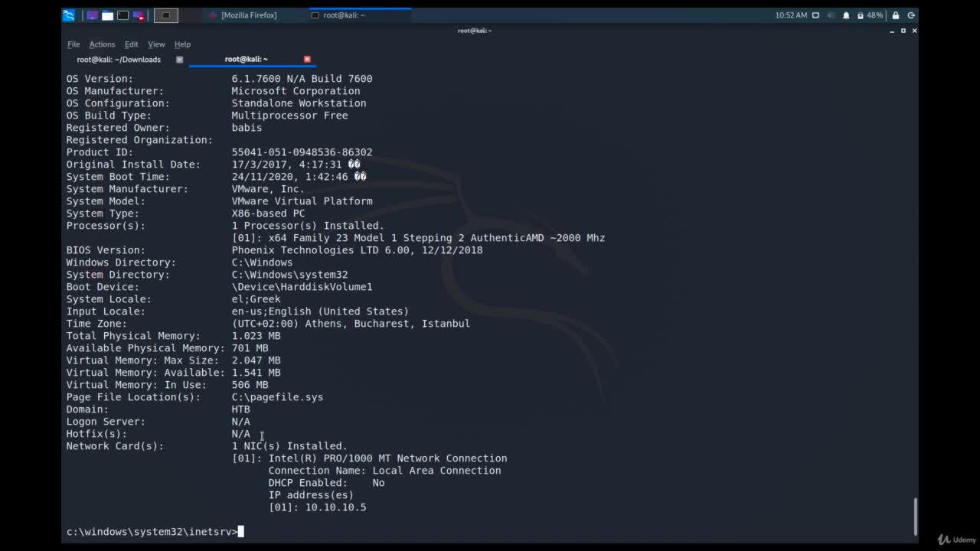Click the Phoenix Technologies BIOS version text
The height and width of the screenshot is (551, 980).
tap(357, 250)
